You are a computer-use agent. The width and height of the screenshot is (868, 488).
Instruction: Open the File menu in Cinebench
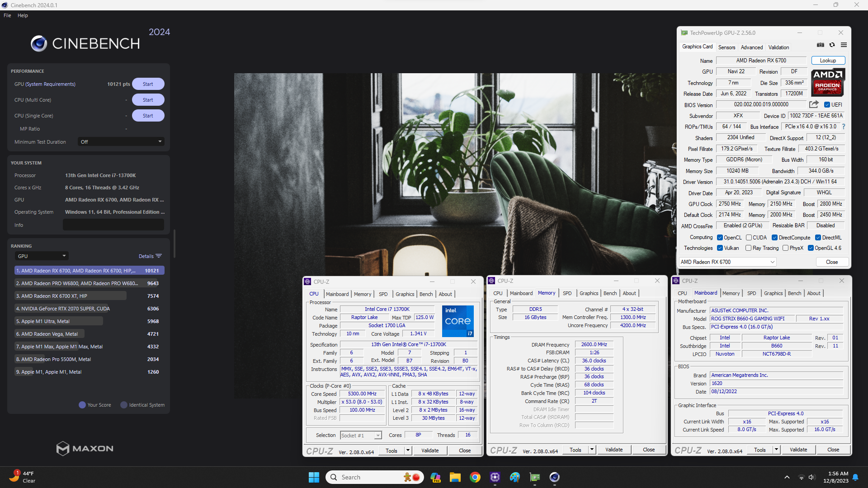point(7,15)
